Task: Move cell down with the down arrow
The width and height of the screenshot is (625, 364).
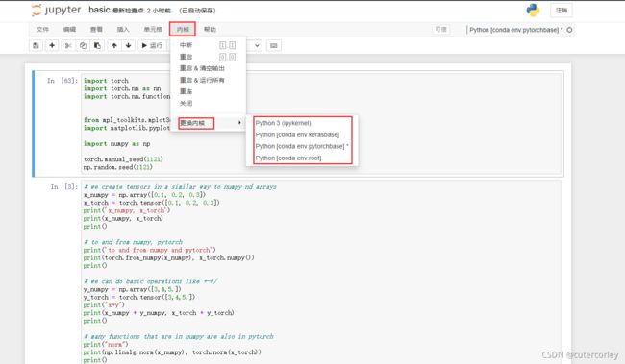Action: pyautogui.click(x=128, y=45)
